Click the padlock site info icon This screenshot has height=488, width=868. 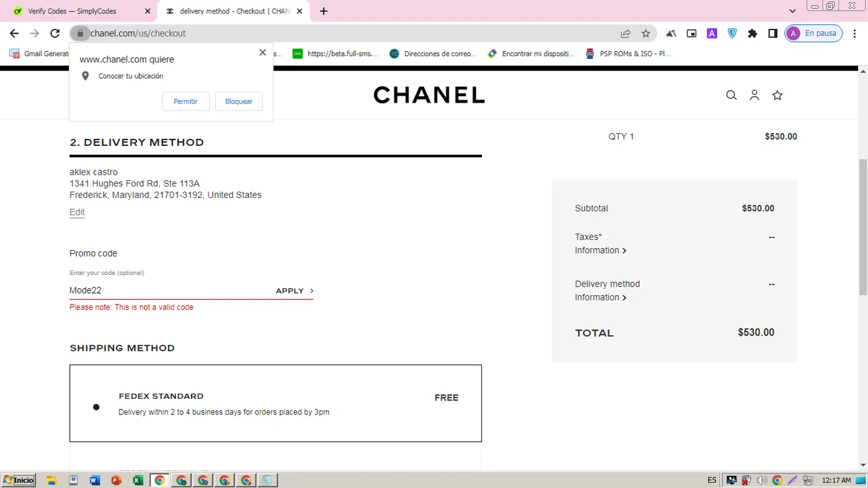80,34
